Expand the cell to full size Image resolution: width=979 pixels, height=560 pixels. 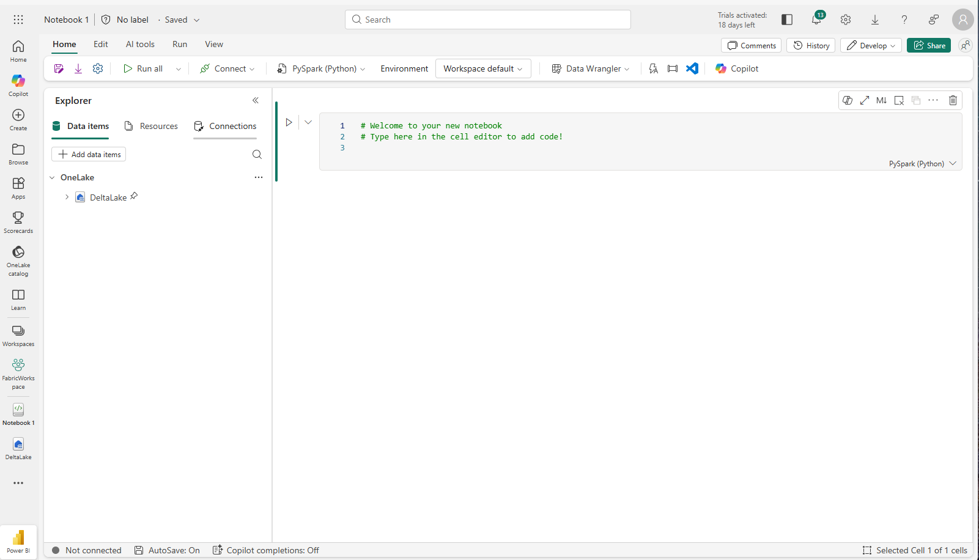click(x=865, y=100)
